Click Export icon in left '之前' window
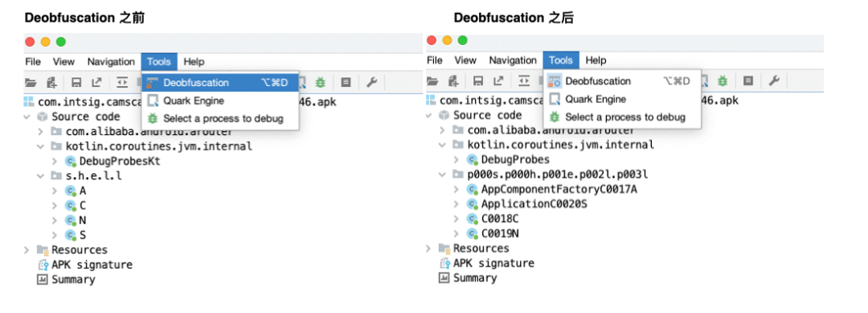Screen dimensions: 868x313 point(97,83)
